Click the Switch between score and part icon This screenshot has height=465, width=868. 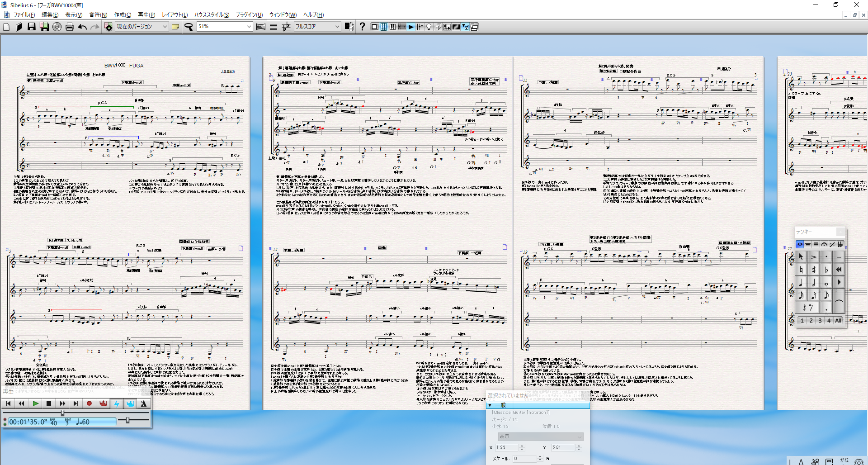[x=349, y=27]
